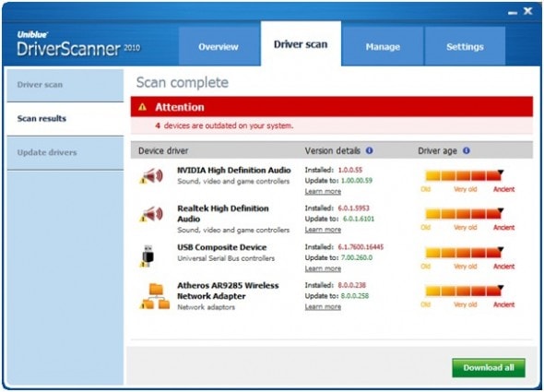Select Scan results in the sidebar

(x=65, y=119)
